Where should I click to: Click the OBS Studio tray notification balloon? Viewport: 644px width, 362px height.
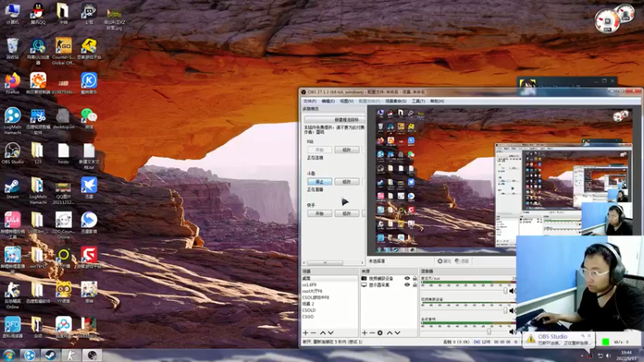(559, 339)
